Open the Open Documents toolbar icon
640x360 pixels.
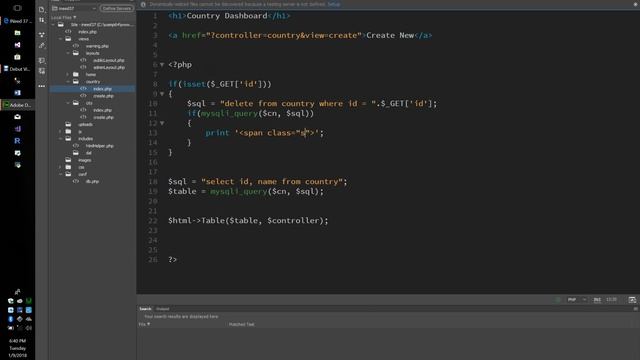[42, 9]
